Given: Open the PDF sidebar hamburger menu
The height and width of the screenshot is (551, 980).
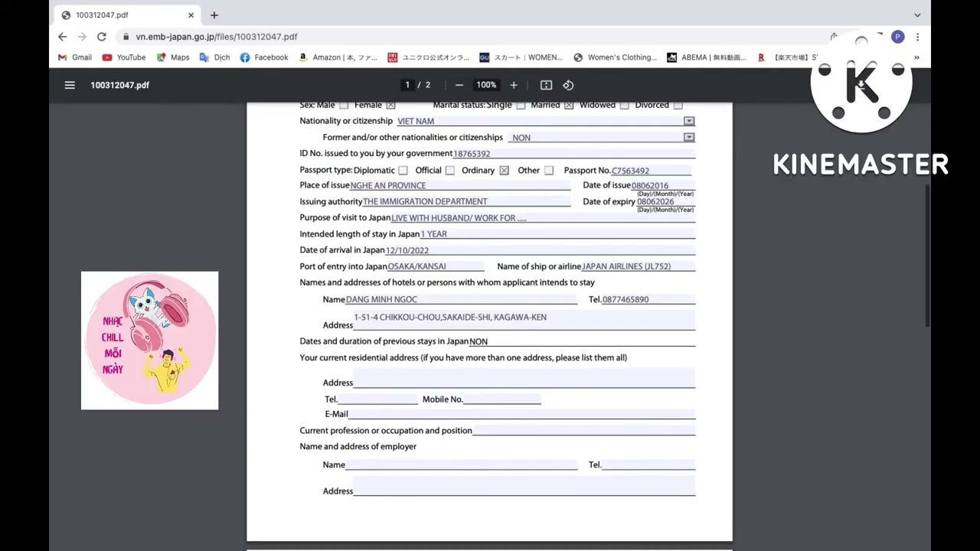Looking at the screenshot, I should (70, 85).
